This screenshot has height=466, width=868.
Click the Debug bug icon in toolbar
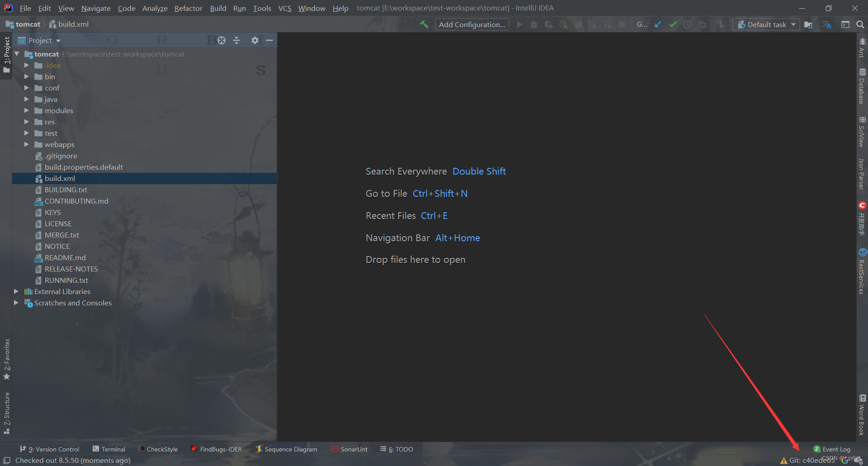pyautogui.click(x=534, y=24)
